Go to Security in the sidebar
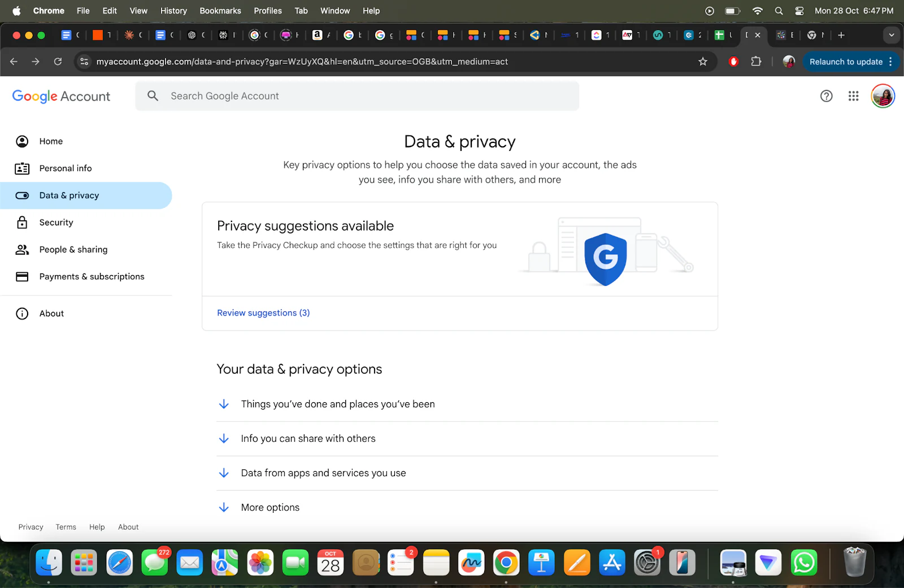904x588 pixels. tap(86, 223)
